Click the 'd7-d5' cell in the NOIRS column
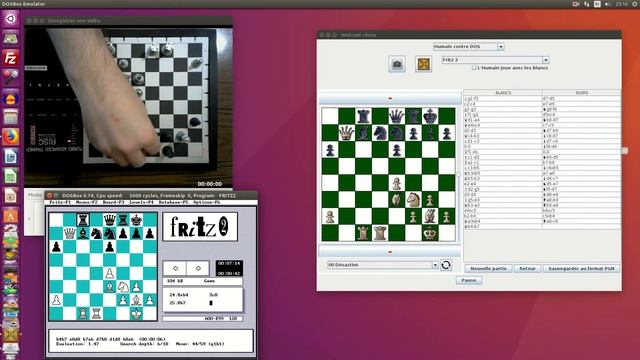The height and width of the screenshot is (360, 640). pyautogui.click(x=581, y=98)
